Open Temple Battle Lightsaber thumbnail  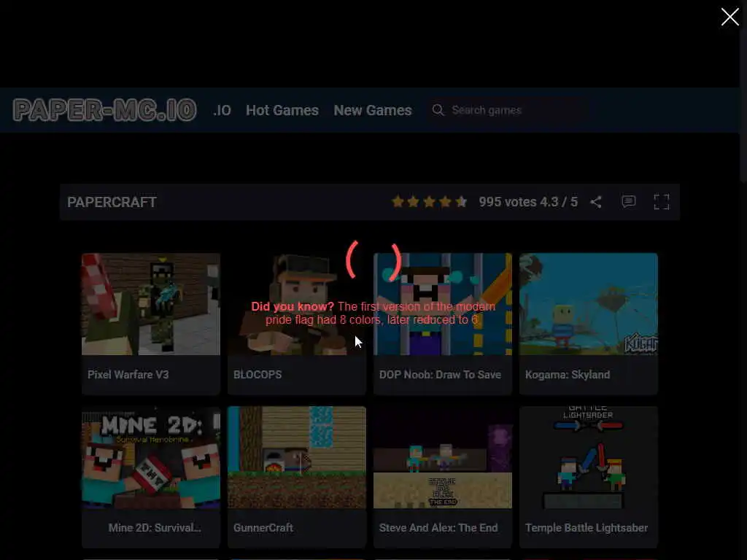coord(589,457)
